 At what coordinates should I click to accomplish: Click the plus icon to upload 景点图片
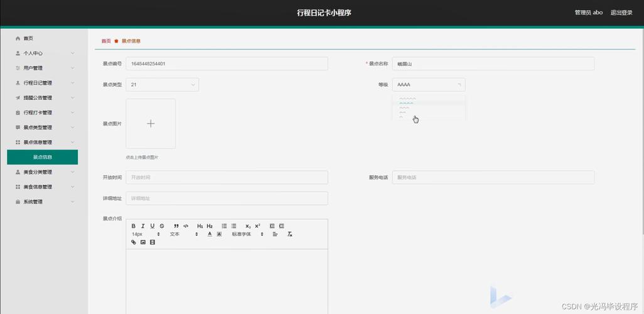coord(151,123)
